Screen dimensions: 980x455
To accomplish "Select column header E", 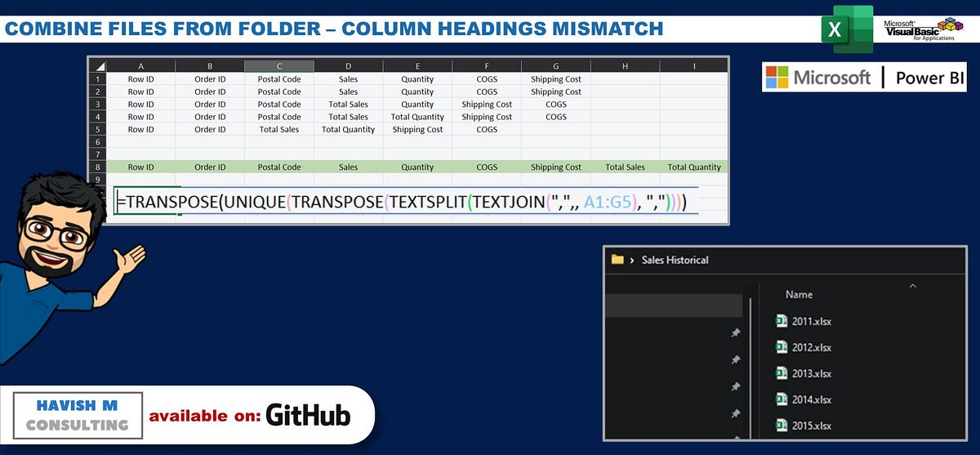I will coord(417,66).
